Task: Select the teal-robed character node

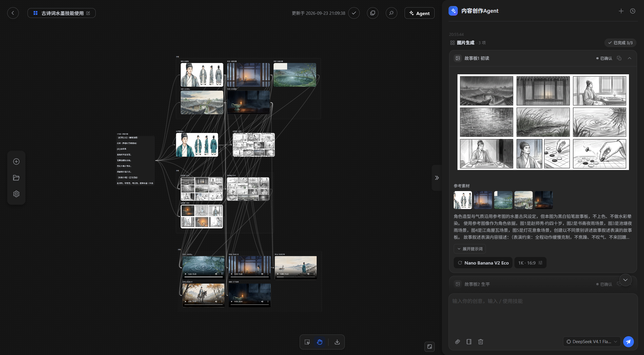Action: pyautogui.click(x=197, y=145)
